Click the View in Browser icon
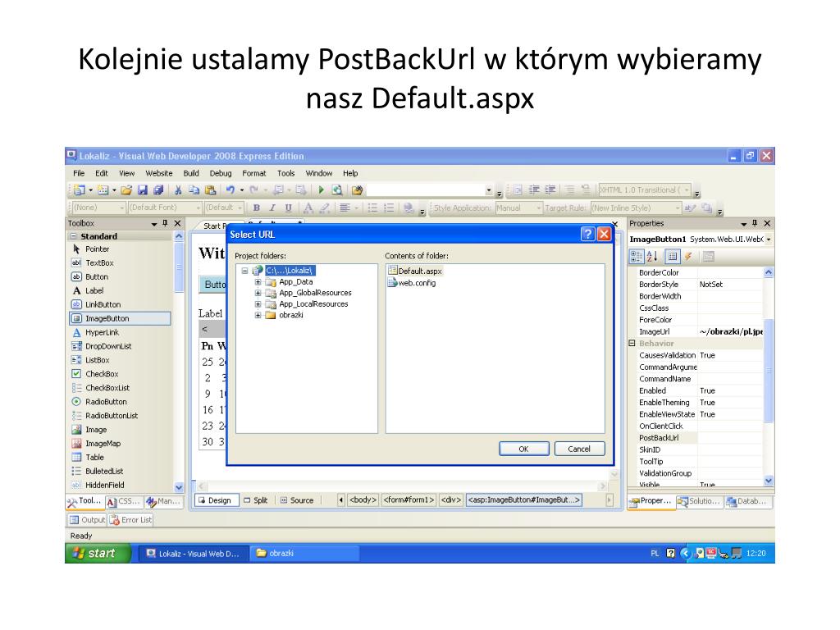The image size is (840, 630). tap(337, 189)
